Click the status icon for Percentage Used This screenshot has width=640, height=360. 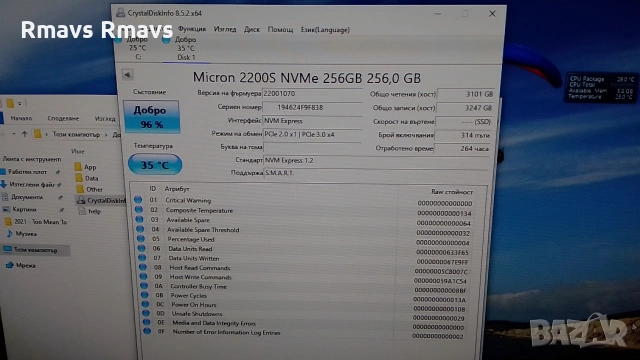(141, 238)
